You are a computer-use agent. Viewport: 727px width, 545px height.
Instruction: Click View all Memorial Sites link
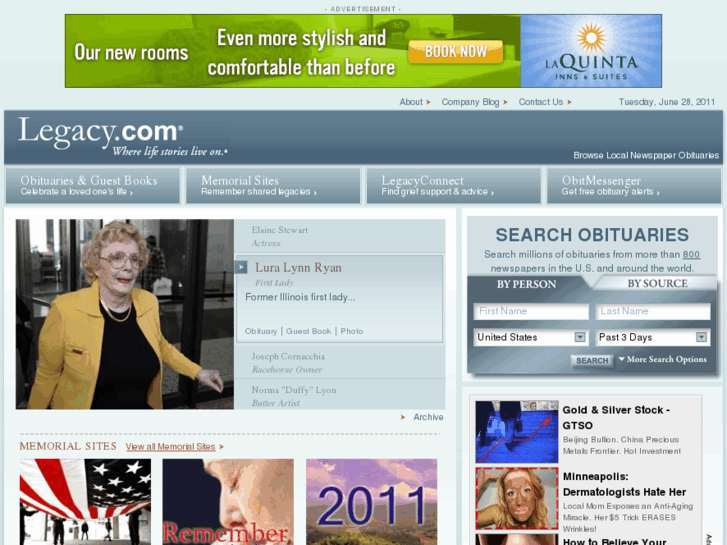click(x=170, y=447)
